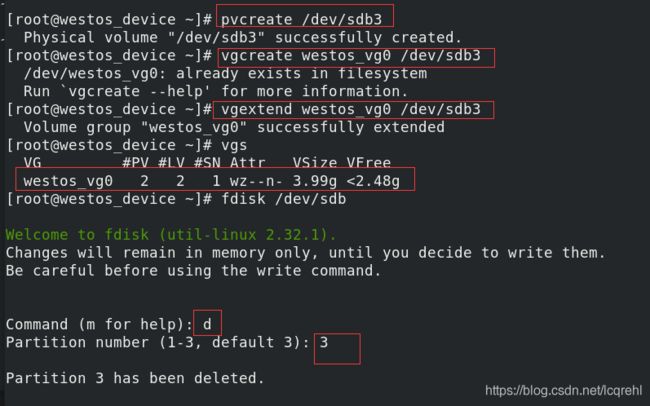This screenshot has width=650, height=406.
Task: Click the 'successfully extended' output line
Action: pos(234,127)
